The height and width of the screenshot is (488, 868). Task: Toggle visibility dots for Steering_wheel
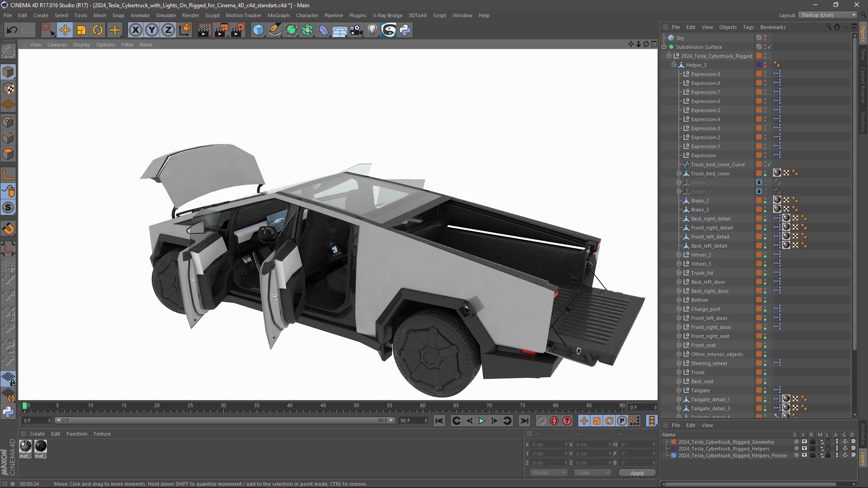tap(765, 363)
